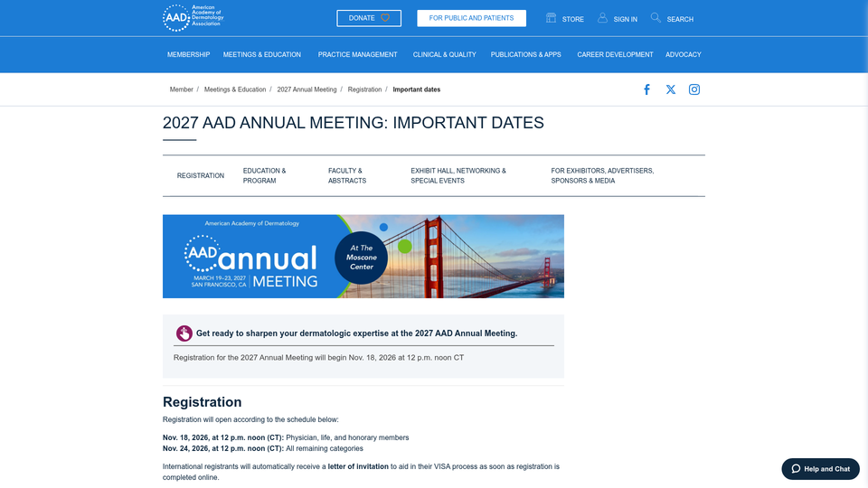Select EXHIBIT HALL, NETWORKING & SPECIAL EVENTS tab
868x488 pixels.
click(458, 176)
